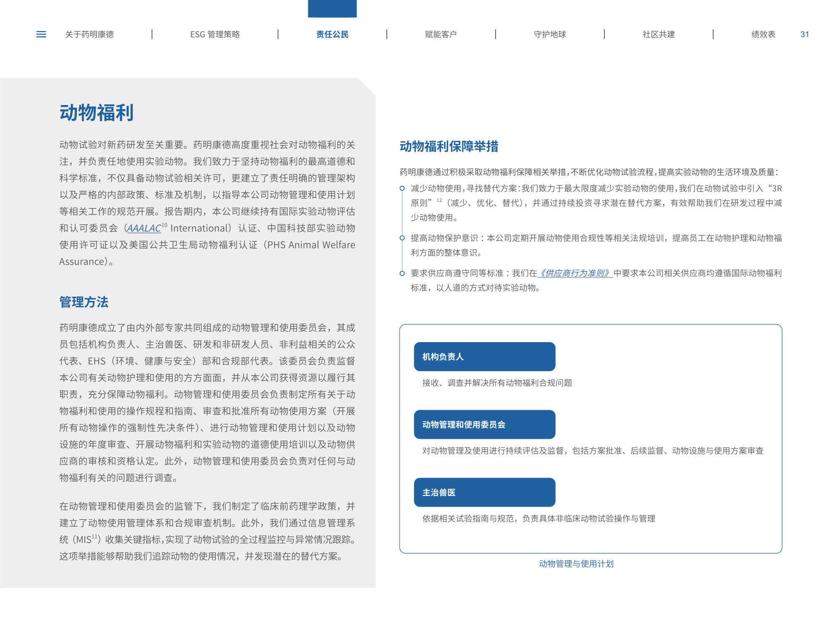Screen dimensions: 840x620
Task: Click the 管理方法 subheading
Action: [x=84, y=302]
